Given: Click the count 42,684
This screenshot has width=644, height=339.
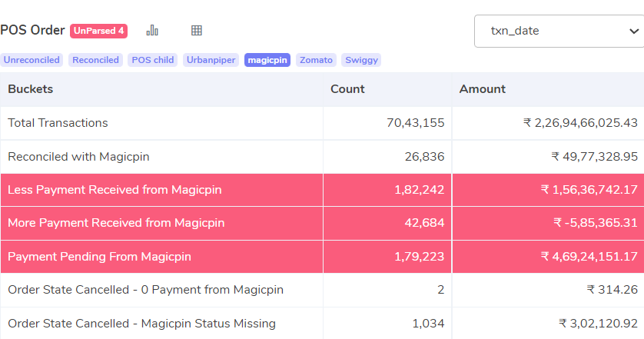Looking at the screenshot, I should (424, 223).
